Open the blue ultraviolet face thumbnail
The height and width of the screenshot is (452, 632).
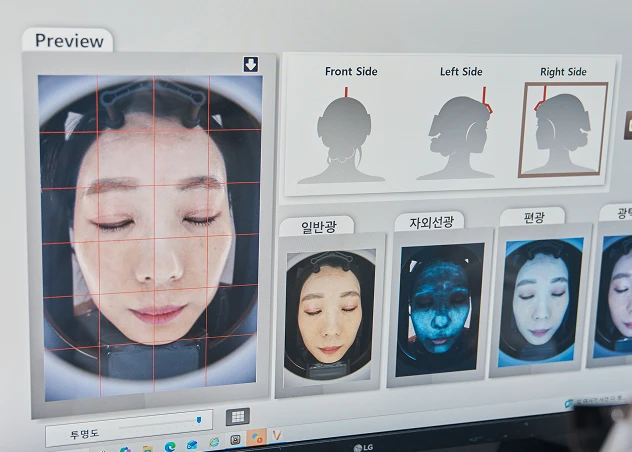pyautogui.click(x=440, y=310)
